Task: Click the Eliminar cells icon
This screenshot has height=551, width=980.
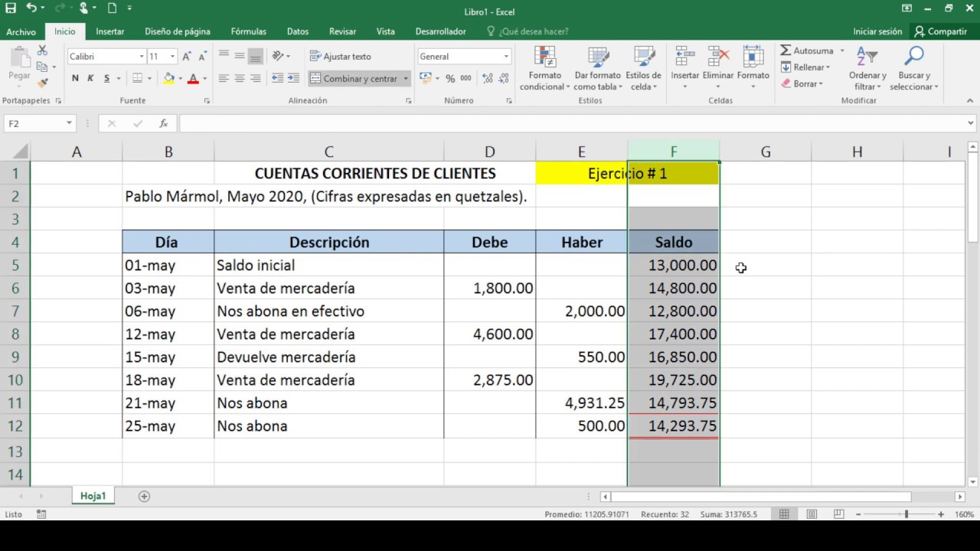Action: point(718,57)
